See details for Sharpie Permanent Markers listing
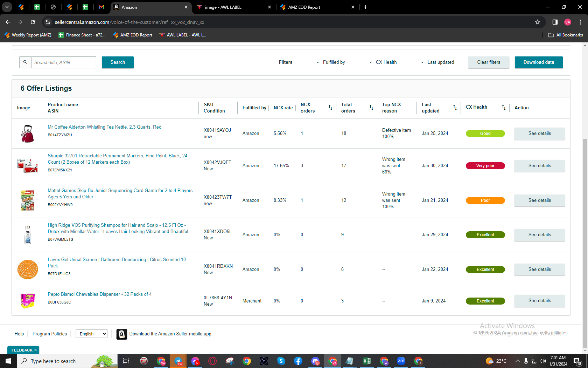 point(539,166)
